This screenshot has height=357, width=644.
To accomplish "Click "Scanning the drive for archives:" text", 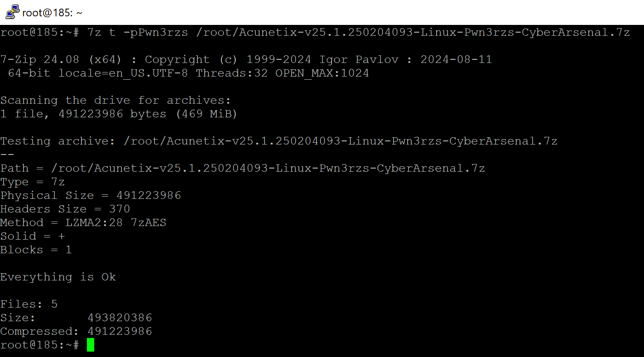I will [x=115, y=100].
